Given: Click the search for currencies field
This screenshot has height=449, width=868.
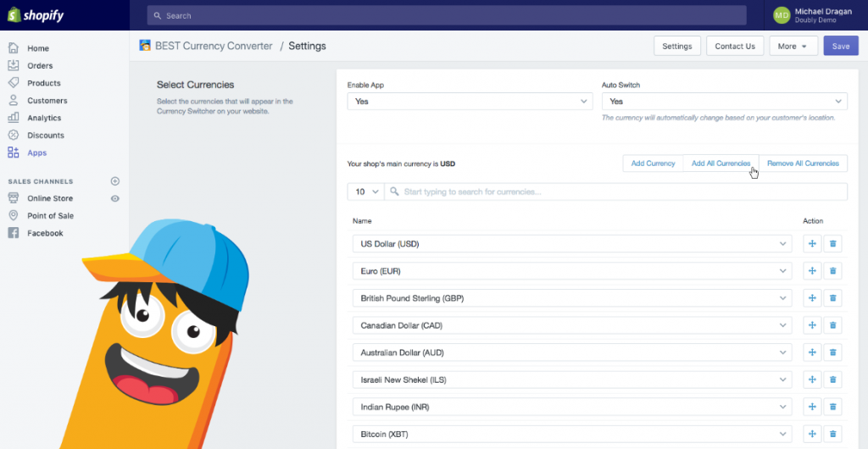Looking at the screenshot, I should point(615,191).
